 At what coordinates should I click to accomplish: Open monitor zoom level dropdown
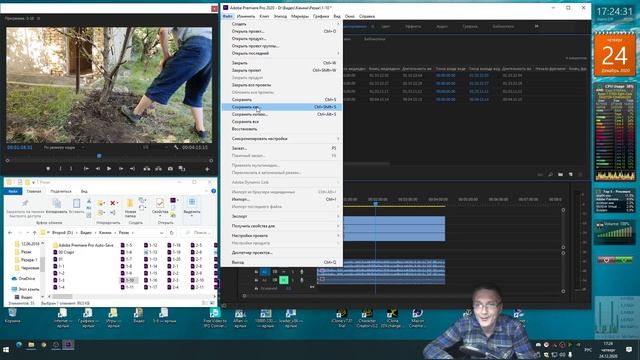pos(63,147)
